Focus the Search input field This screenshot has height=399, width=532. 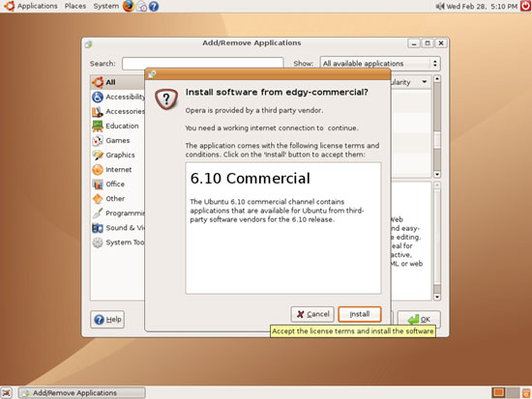pos(202,64)
